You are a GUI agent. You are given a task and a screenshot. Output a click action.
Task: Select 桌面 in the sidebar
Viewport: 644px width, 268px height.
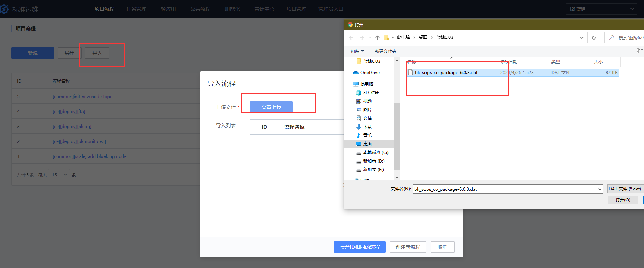[369, 144]
